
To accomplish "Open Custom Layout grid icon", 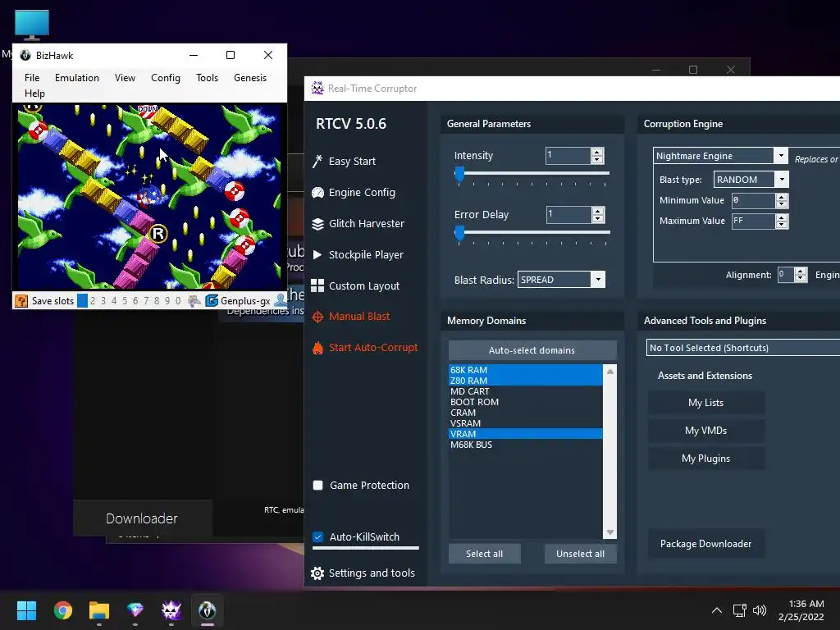I will [317, 285].
